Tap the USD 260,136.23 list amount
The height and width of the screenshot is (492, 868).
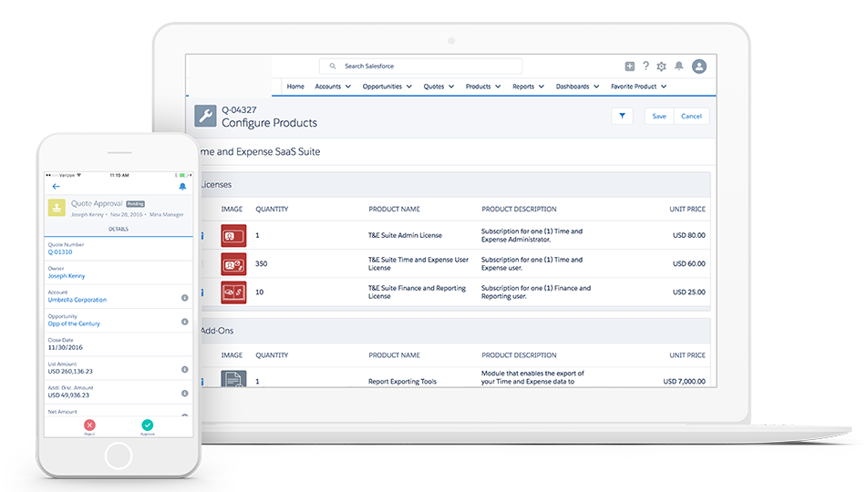pos(70,372)
